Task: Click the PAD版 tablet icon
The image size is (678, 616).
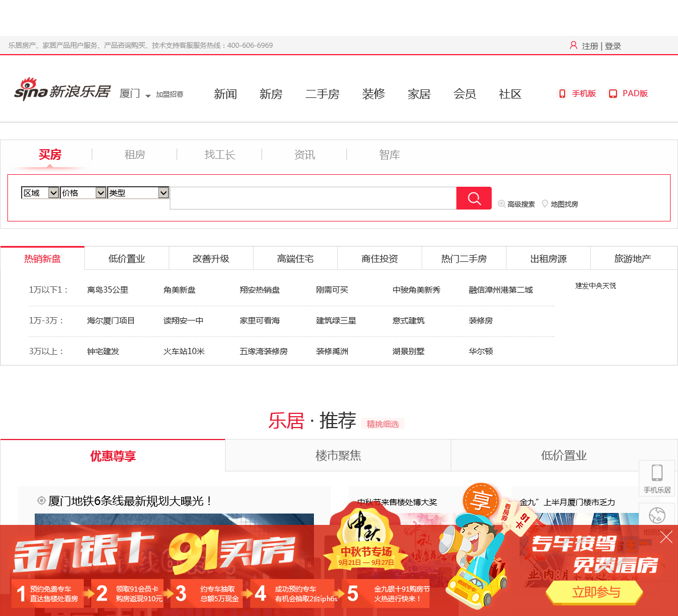Action: point(612,94)
